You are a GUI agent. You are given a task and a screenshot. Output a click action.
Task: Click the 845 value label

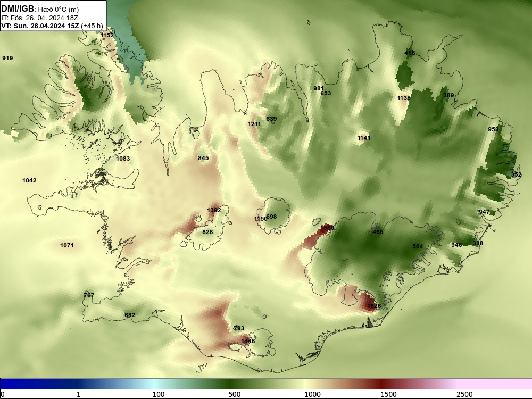point(203,158)
